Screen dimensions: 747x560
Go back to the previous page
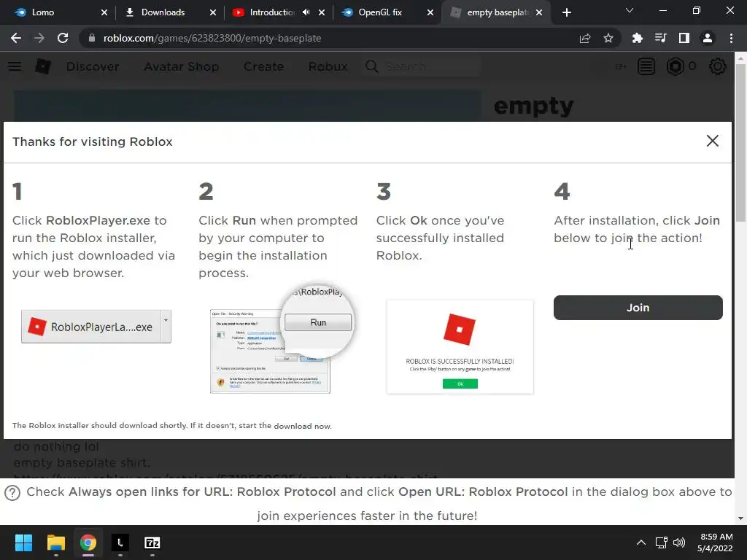point(16,38)
